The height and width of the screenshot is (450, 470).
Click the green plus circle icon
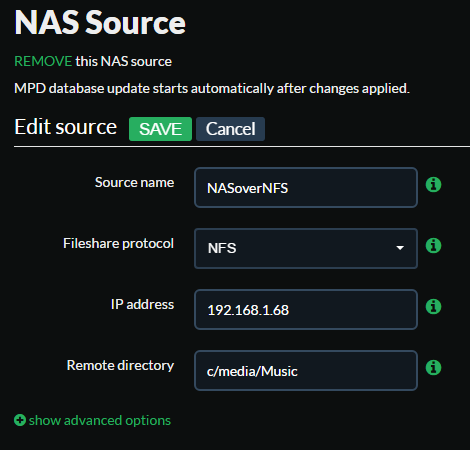(20, 420)
